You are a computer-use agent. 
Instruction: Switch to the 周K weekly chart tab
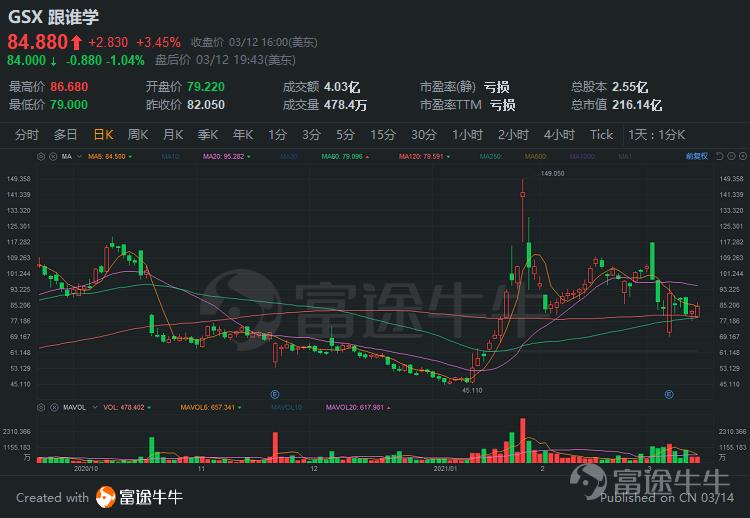[138, 135]
